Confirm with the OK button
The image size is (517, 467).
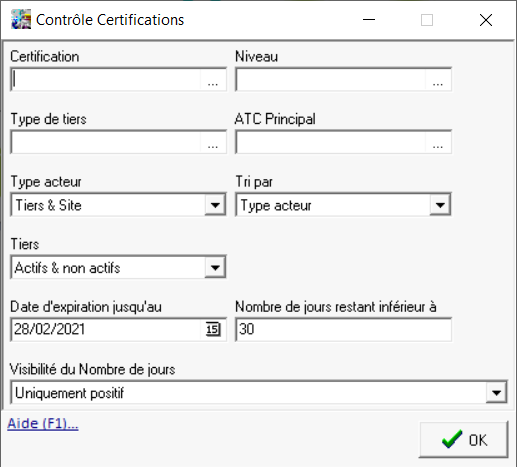[464, 440]
